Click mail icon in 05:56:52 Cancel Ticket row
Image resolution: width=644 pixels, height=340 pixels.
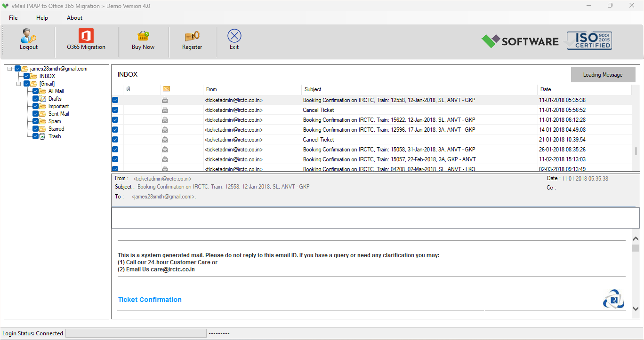tap(165, 110)
